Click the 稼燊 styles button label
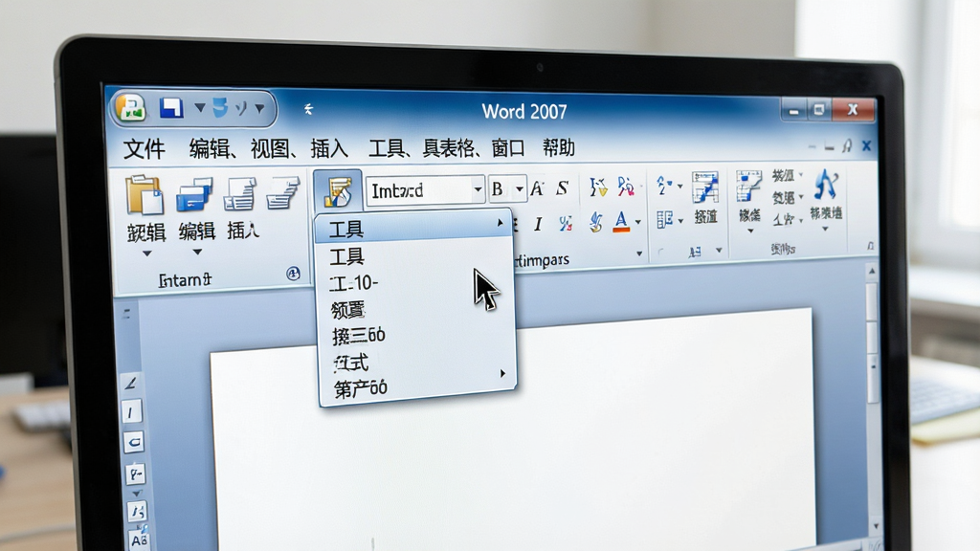The image size is (980, 551). [749, 215]
